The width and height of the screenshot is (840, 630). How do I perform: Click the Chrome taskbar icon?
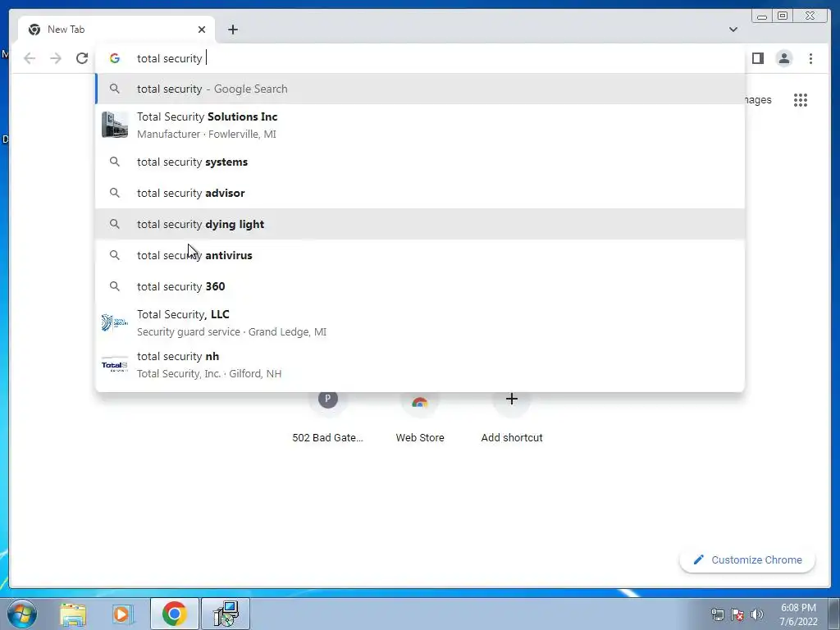[x=174, y=614]
